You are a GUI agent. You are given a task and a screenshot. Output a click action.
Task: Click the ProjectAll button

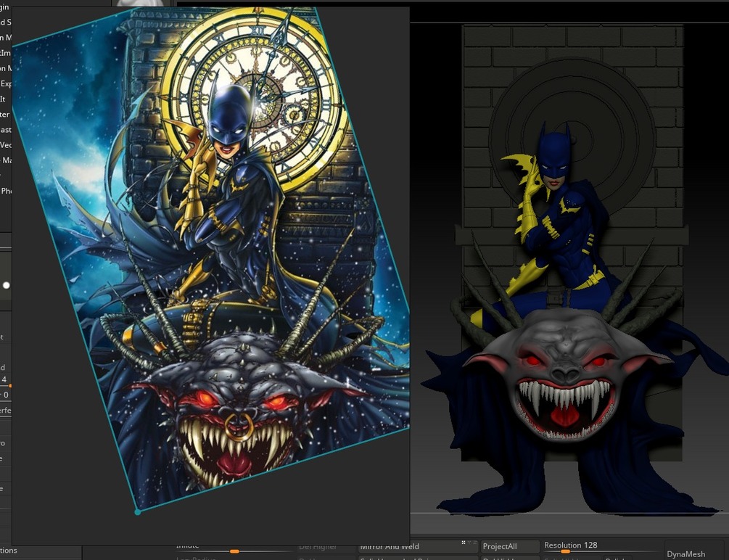pos(509,546)
